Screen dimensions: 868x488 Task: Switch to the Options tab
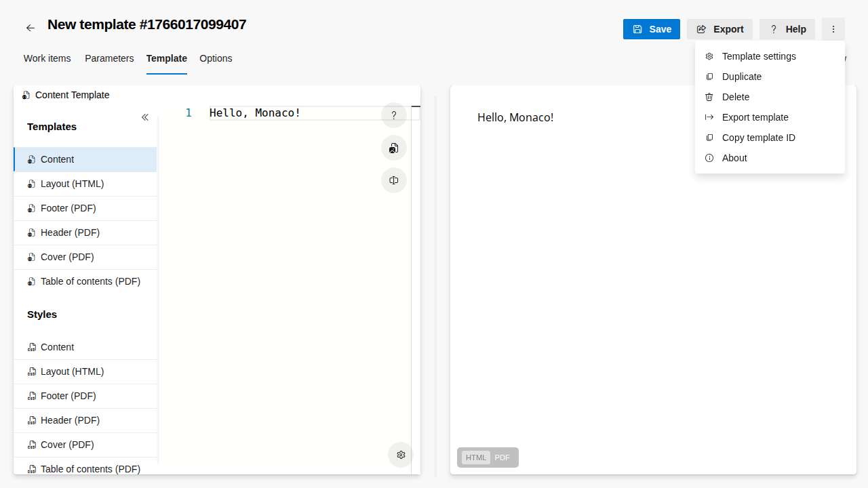click(216, 58)
